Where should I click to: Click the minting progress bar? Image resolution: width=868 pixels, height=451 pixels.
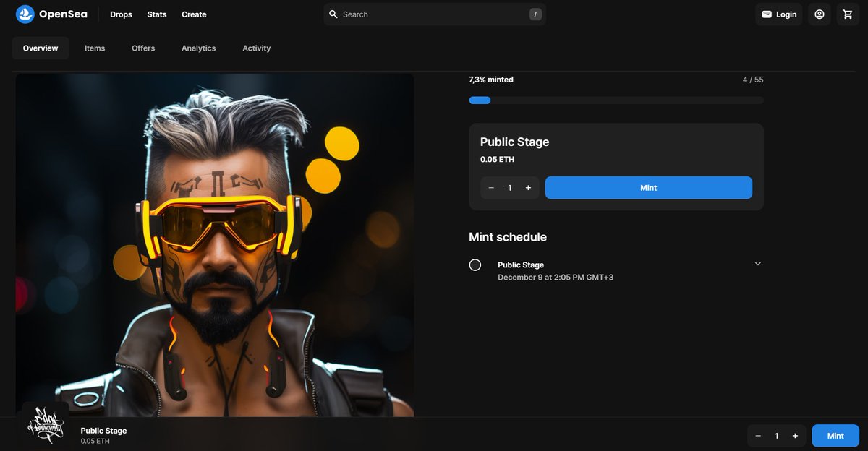click(616, 100)
